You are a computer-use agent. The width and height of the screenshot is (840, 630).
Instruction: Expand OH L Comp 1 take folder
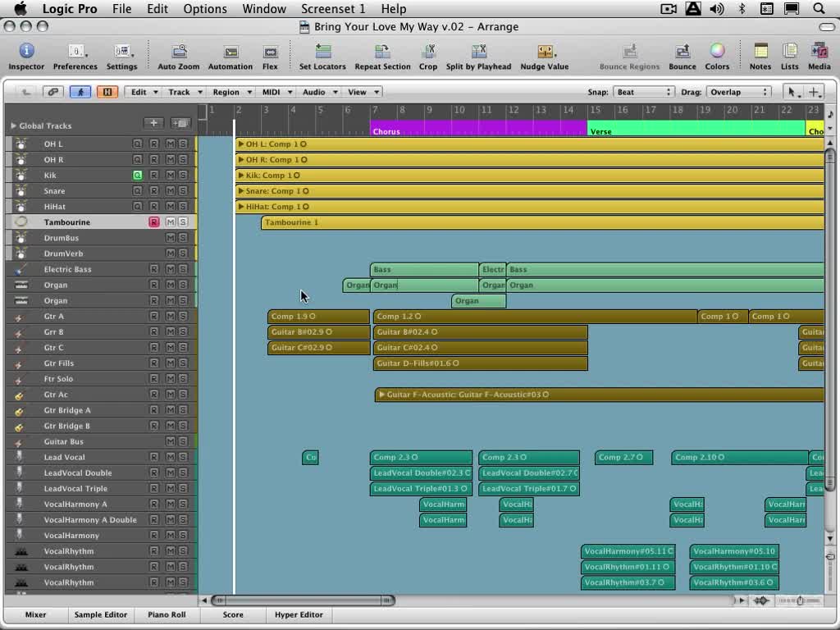click(241, 144)
